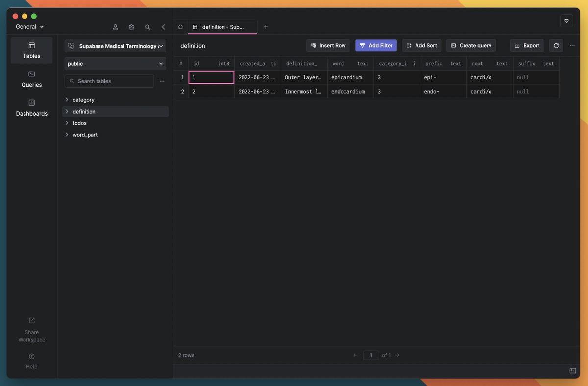Screen dimensions: 588x386
Task: Open table list options ellipsis beside search
Action: [162, 81]
